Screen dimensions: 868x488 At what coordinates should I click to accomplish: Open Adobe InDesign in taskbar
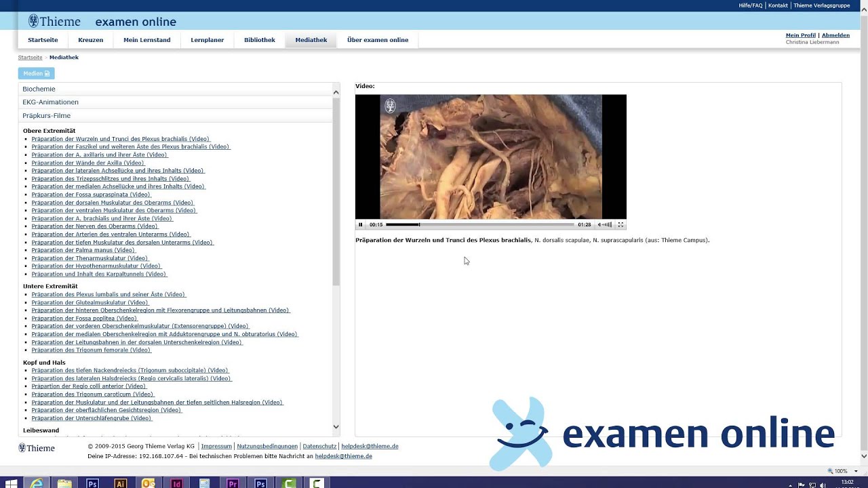(x=176, y=483)
